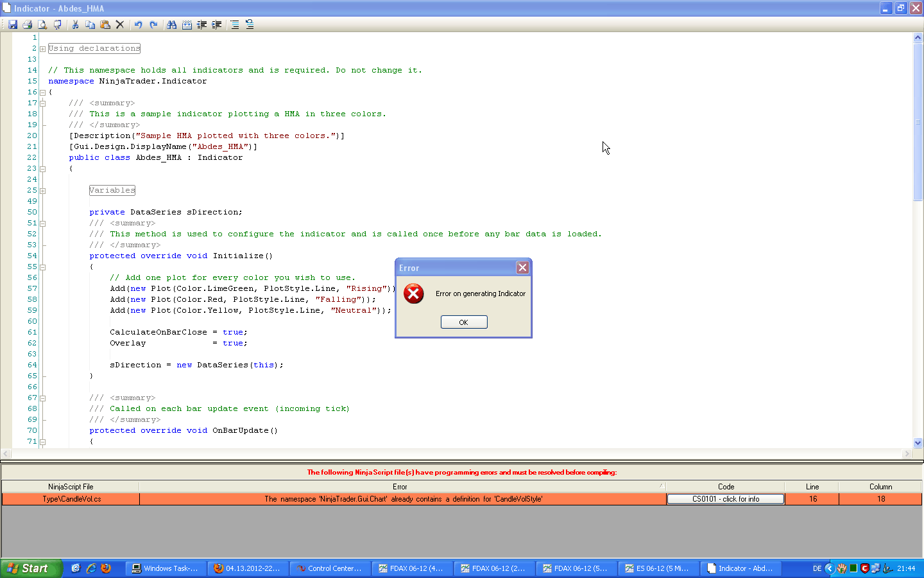Sort by the Error column header
Image resolution: width=924 pixels, height=578 pixels.
coord(402,487)
